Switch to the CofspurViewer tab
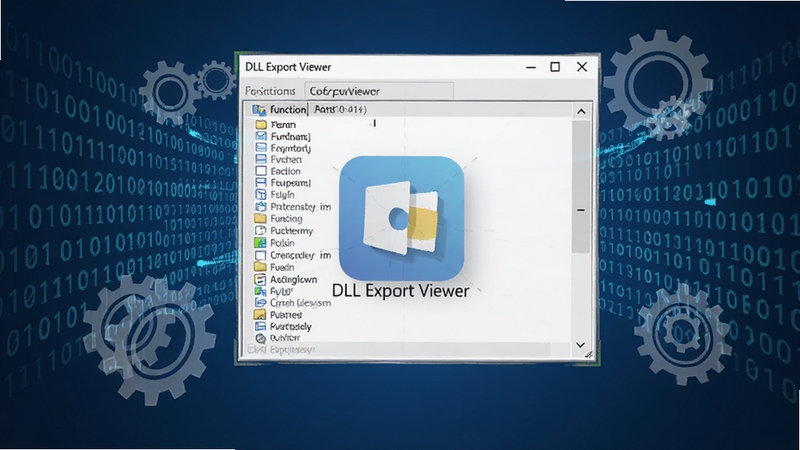 [x=379, y=91]
